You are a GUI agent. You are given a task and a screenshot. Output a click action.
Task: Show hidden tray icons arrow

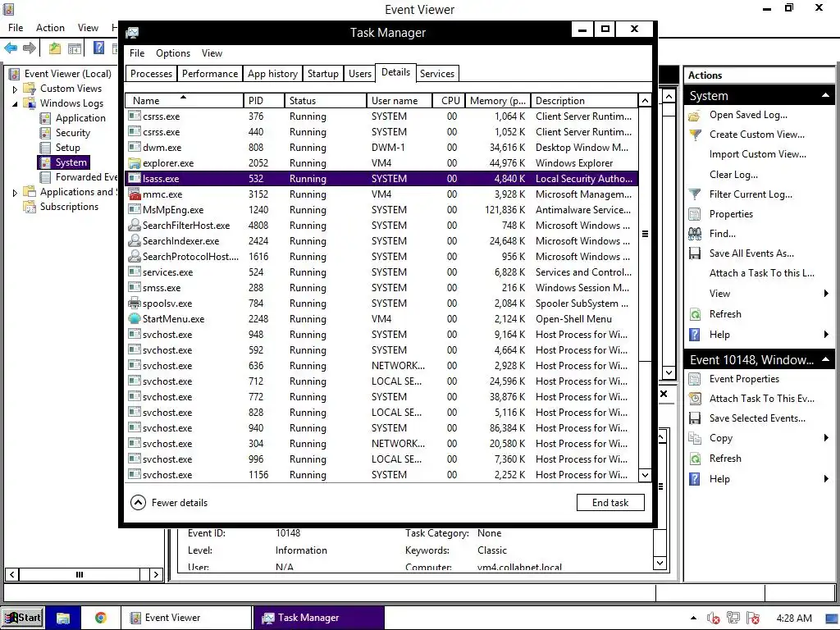pos(693,618)
